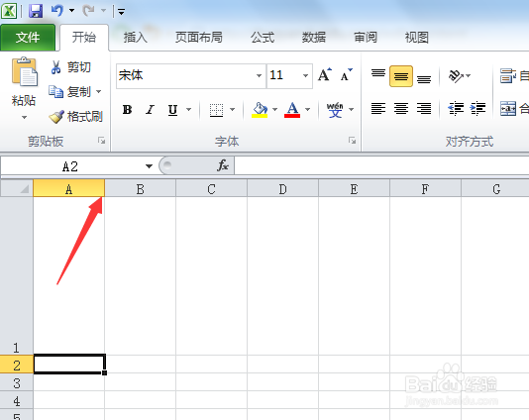Center text horizontally icon
Image resolution: width=529 pixels, height=420 pixels.
click(401, 109)
